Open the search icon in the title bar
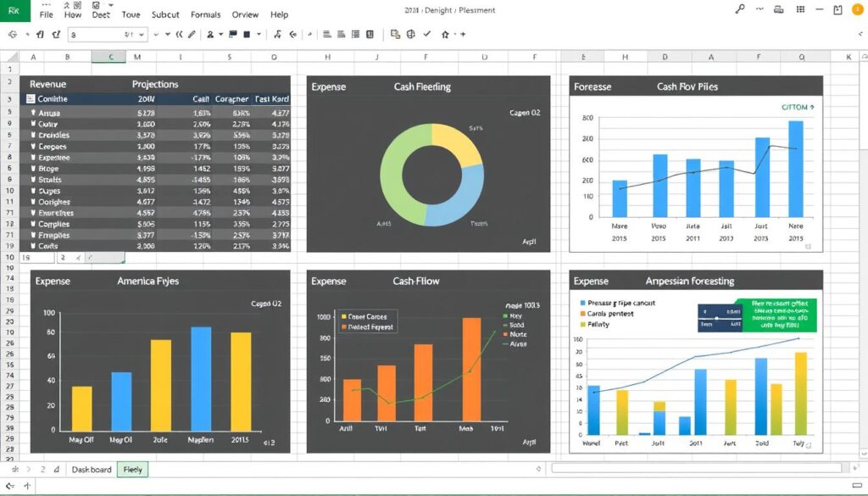This screenshot has height=496, width=868. coord(741,9)
